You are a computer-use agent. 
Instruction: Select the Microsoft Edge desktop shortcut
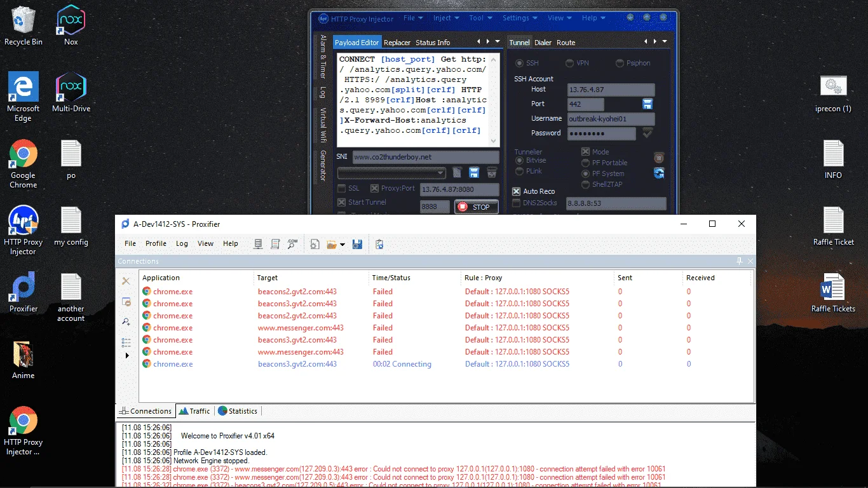pos(24,97)
